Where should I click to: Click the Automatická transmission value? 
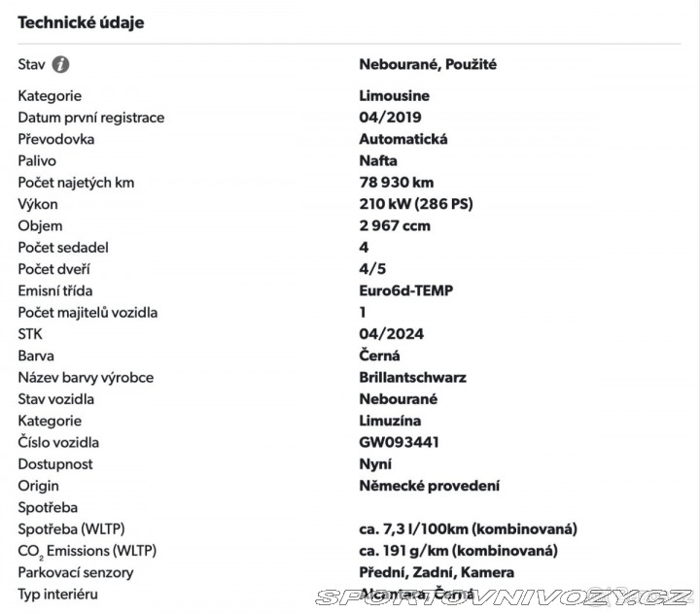[x=403, y=139]
